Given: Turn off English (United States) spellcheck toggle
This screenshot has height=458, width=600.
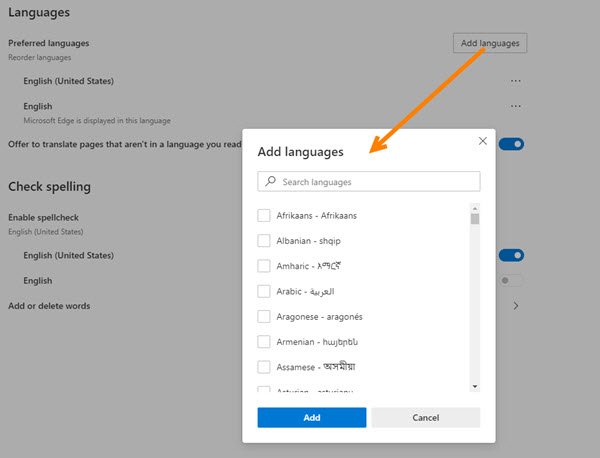Looking at the screenshot, I should 512,255.
